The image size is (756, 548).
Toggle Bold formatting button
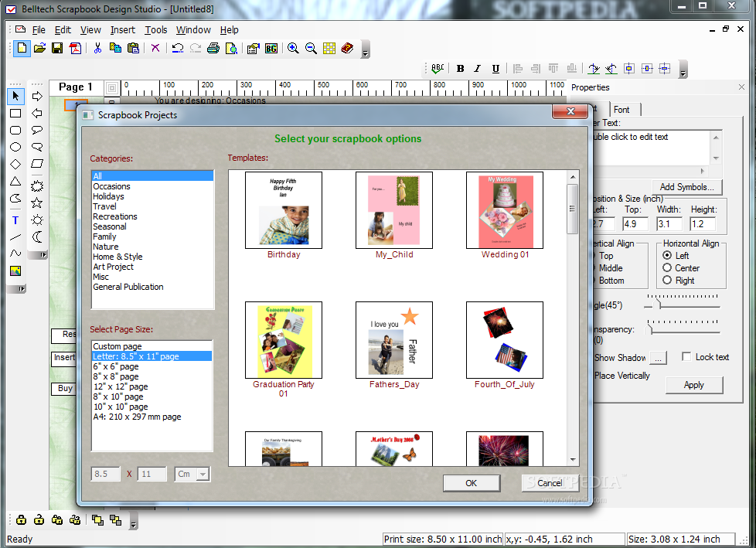(x=460, y=69)
